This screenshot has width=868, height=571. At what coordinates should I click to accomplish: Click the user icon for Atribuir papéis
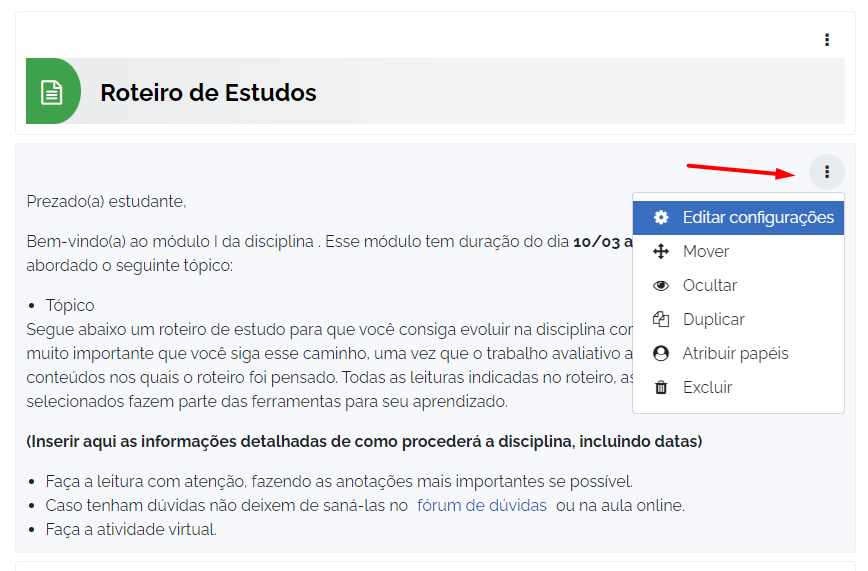(660, 354)
